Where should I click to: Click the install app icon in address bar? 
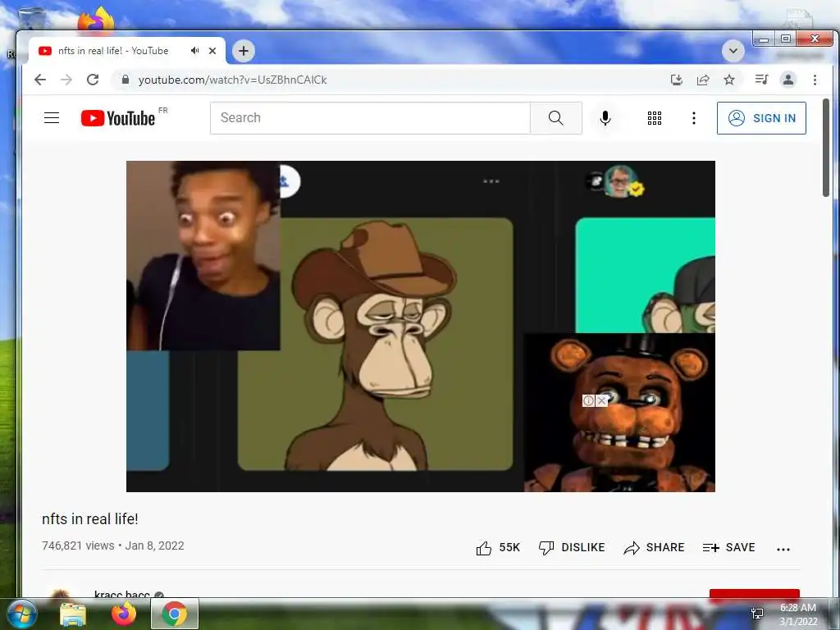(677, 80)
